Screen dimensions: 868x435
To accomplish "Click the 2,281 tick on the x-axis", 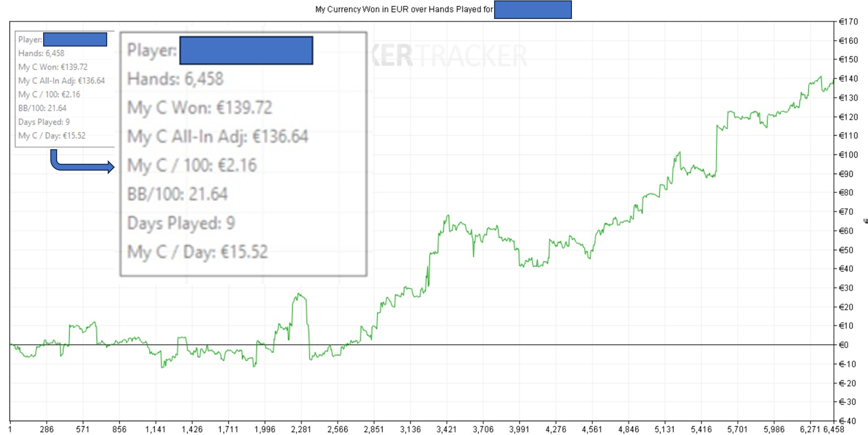I will pyautogui.click(x=301, y=429).
